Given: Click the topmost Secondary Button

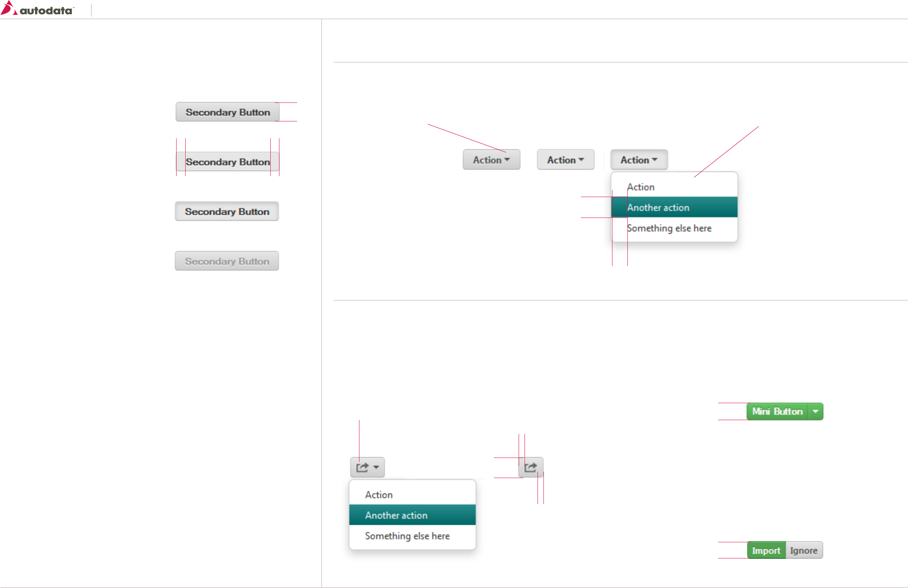Looking at the screenshot, I should tap(227, 112).
